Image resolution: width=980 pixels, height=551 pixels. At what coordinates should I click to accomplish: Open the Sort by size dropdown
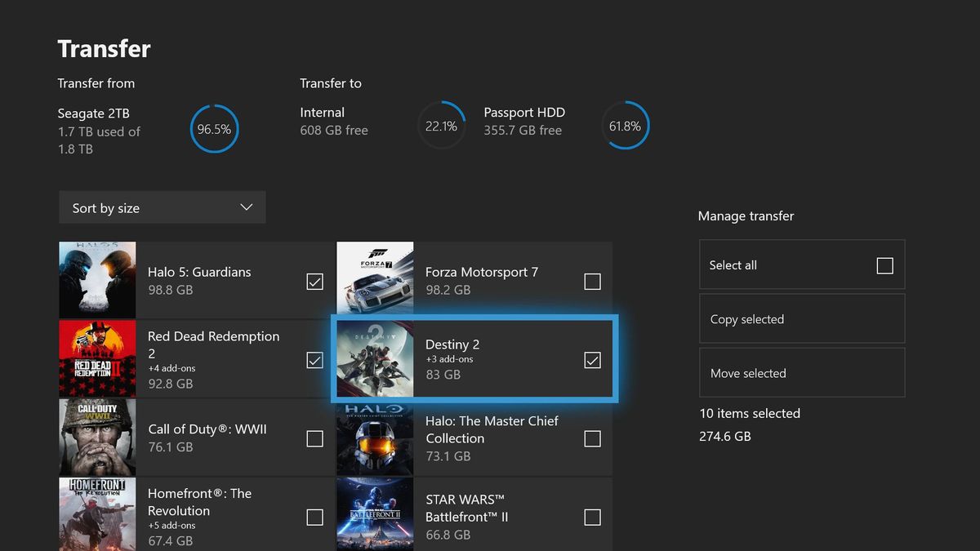[x=162, y=207]
